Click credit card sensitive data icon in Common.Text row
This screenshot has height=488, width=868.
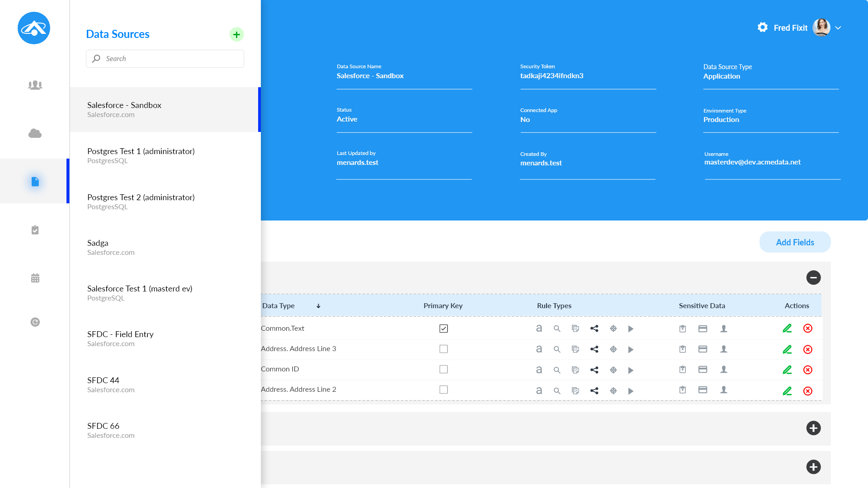(703, 328)
